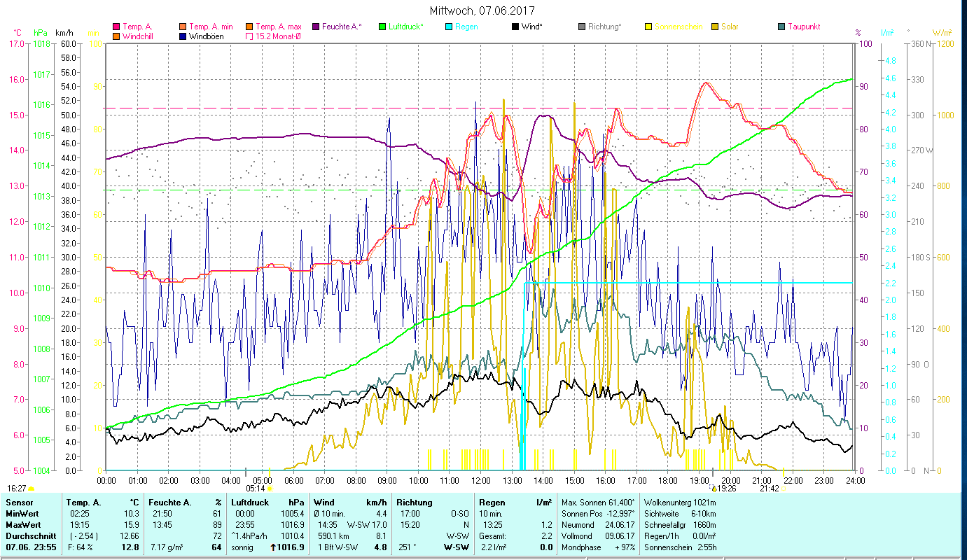Click the 'Schneefallgr 1660m' entry

click(679, 525)
